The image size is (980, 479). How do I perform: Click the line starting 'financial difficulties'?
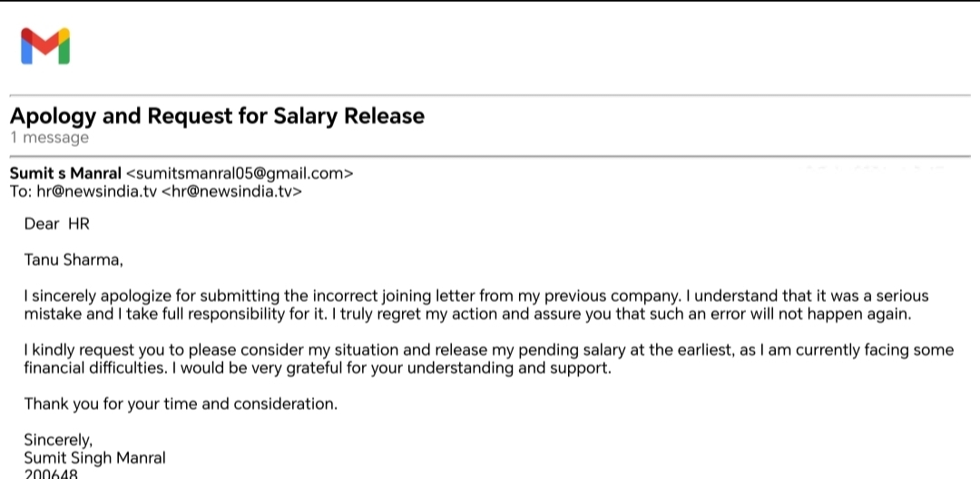tap(318, 368)
